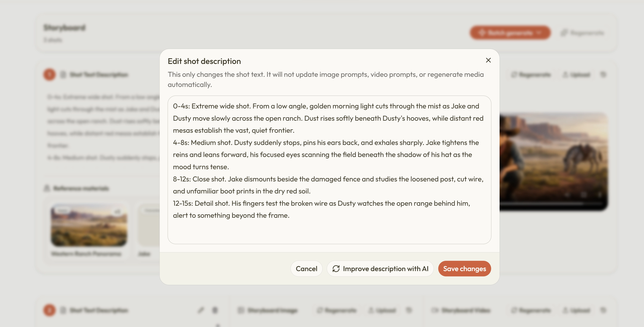Upload image for the second shot's Storyboard Image
Image resolution: width=644 pixels, height=327 pixels.
[x=382, y=310]
